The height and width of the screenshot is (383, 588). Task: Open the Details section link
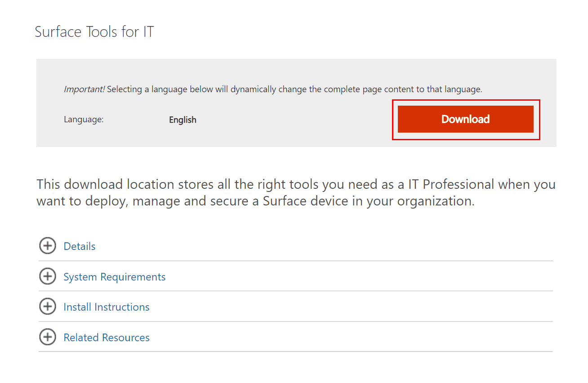(x=80, y=246)
